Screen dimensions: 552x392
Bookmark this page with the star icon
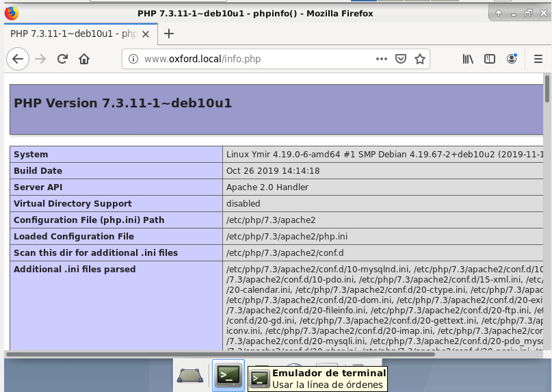pos(420,59)
